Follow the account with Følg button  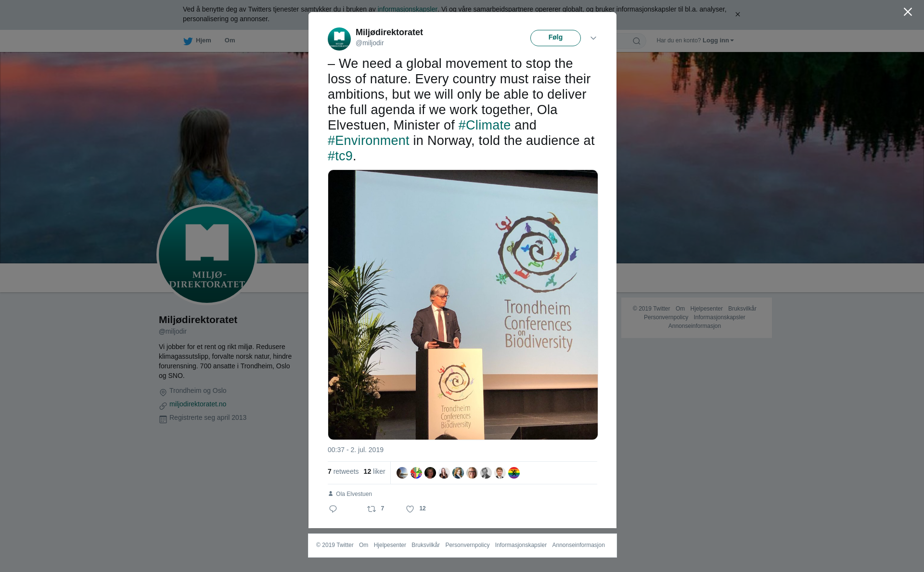coord(555,38)
